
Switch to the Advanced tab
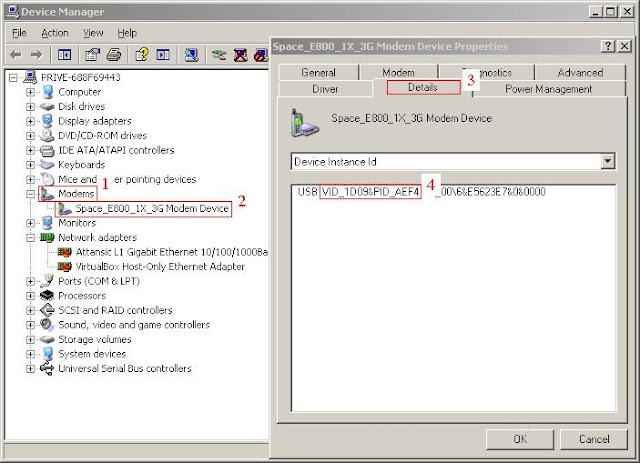(580, 72)
